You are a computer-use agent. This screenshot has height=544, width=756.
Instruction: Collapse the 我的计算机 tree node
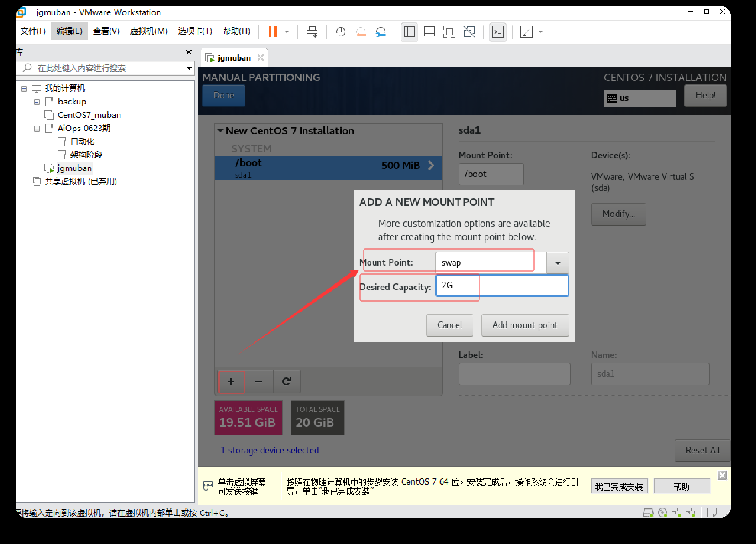(x=24, y=89)
